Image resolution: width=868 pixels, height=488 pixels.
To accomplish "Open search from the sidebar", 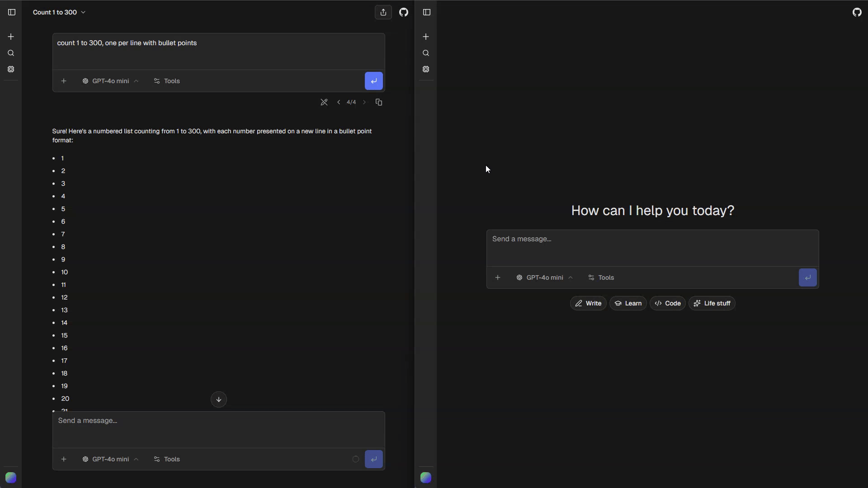I will pos(11,53).
